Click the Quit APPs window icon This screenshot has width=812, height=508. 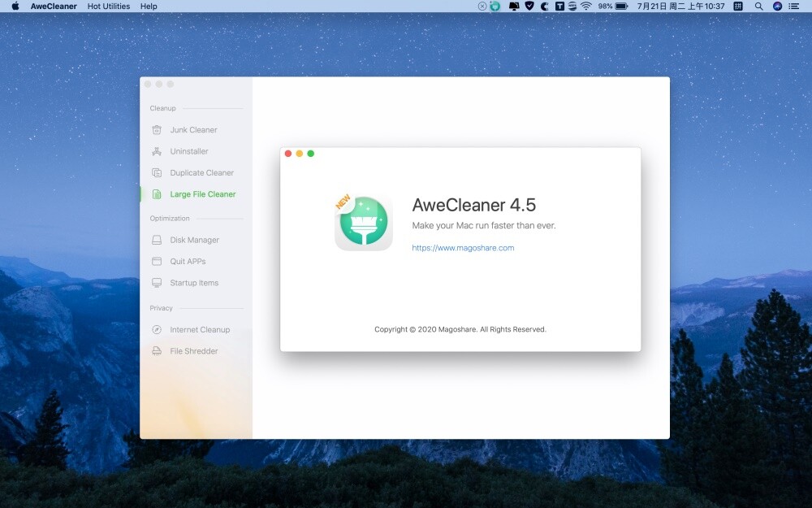tap(157, 261)
